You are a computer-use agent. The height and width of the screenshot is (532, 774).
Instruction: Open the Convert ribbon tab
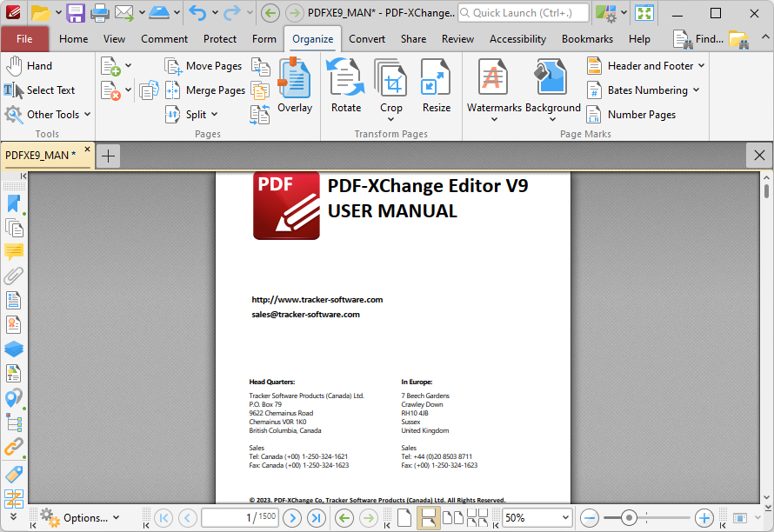[367, 39]
